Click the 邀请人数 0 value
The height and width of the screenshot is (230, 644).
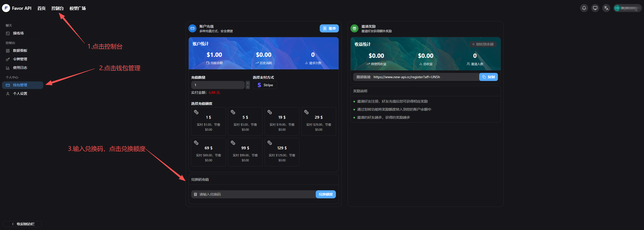[475, 56]
